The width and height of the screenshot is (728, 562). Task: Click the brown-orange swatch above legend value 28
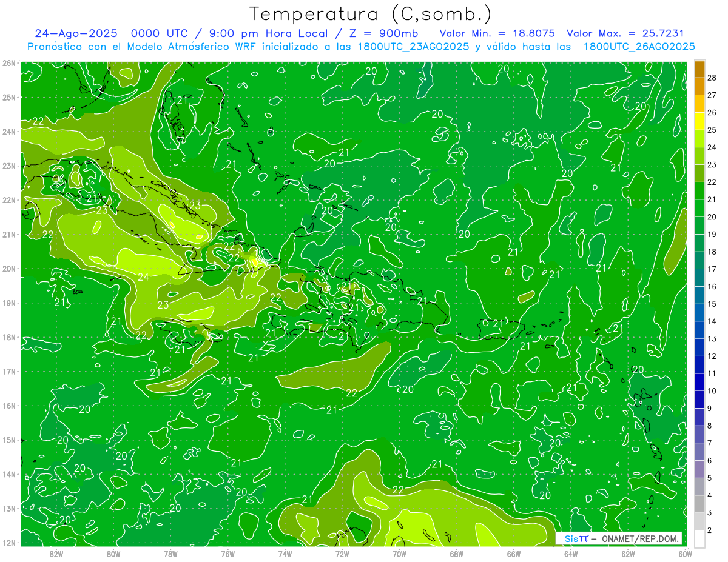699,69
